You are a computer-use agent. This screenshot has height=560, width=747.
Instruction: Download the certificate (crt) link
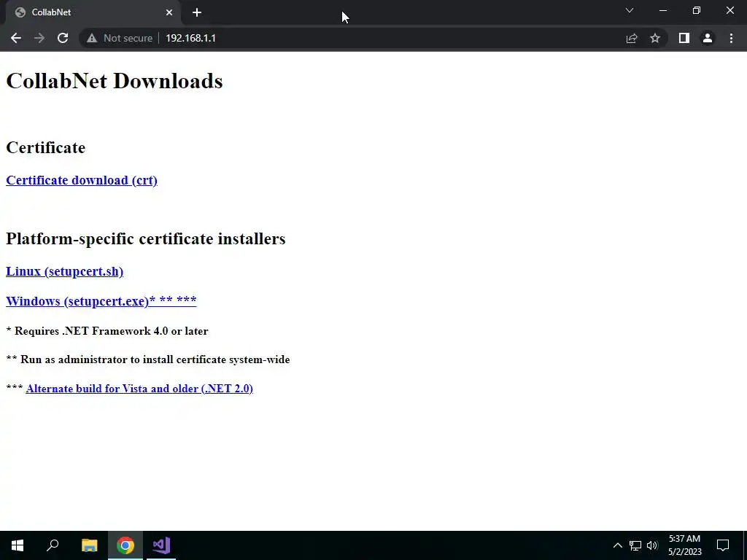pos(82,181)
